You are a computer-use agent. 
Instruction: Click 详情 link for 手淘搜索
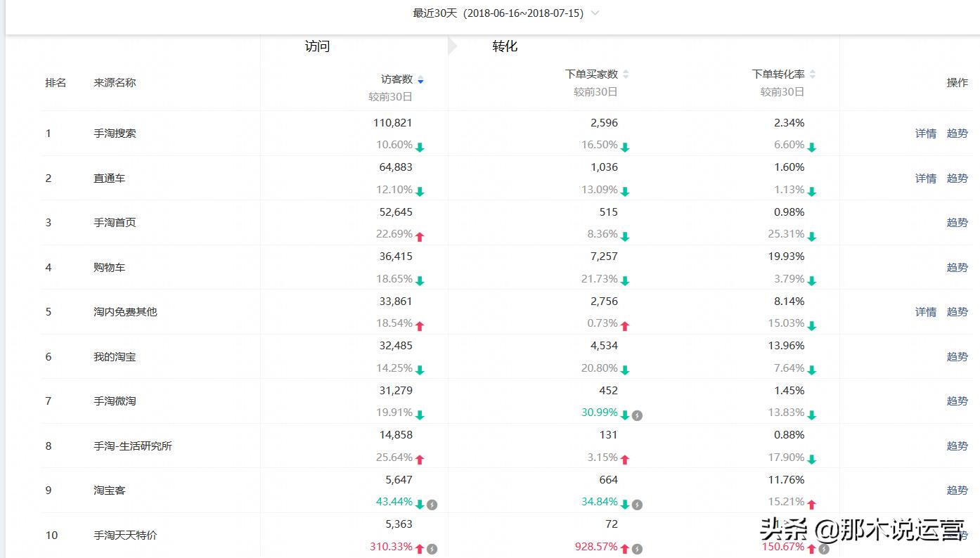click(x=925, y=134)
